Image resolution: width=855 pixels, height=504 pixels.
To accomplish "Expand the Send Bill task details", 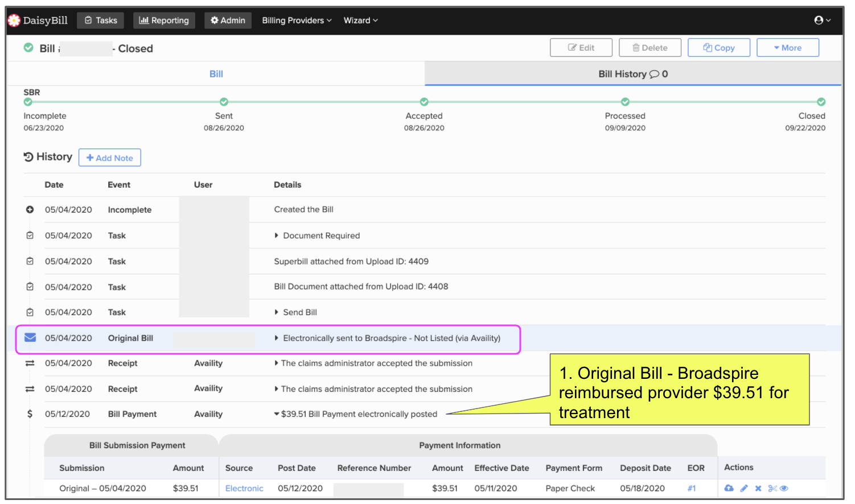I will (x=277, y=312).
